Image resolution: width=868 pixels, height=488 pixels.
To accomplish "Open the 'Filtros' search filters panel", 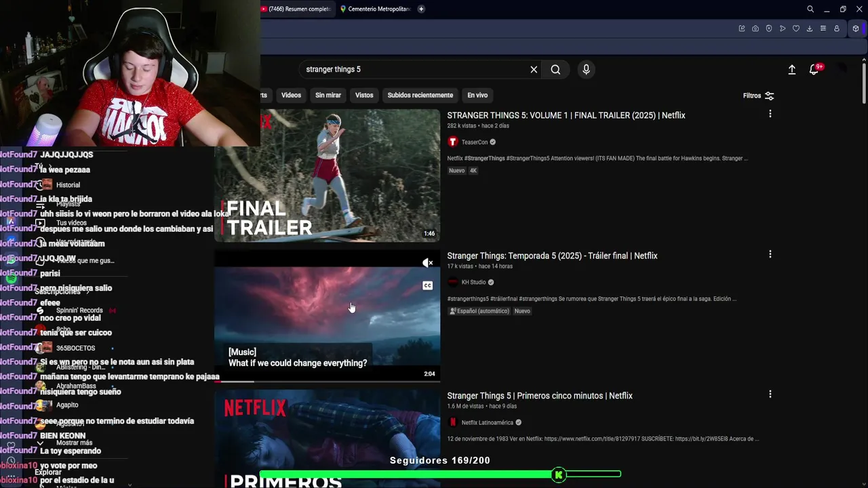I will pos(758,96).
